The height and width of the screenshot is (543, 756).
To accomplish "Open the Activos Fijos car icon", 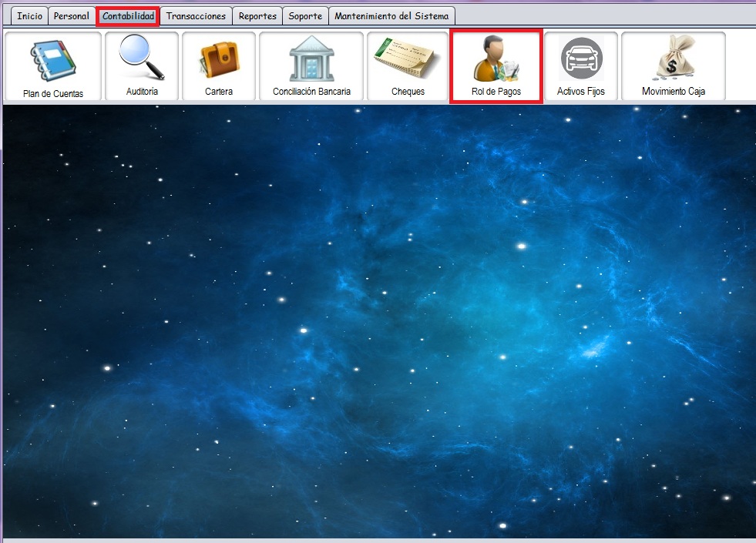I will 581,59.
